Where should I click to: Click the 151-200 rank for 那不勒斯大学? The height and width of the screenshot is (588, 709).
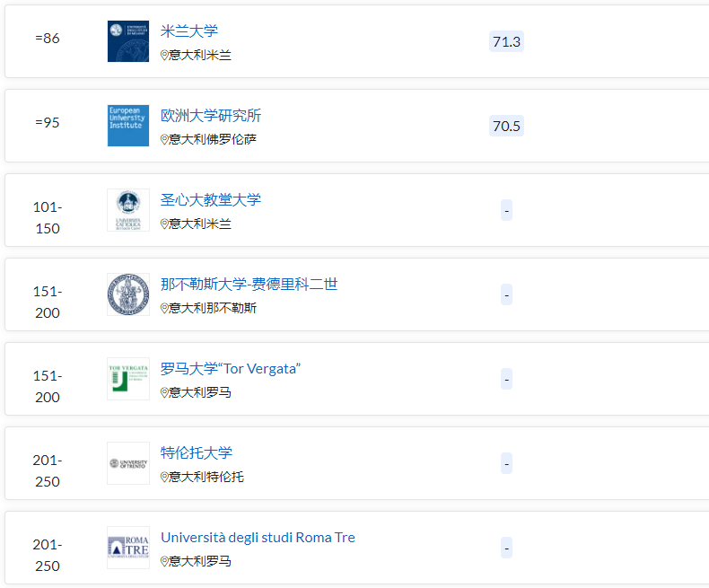48,303
